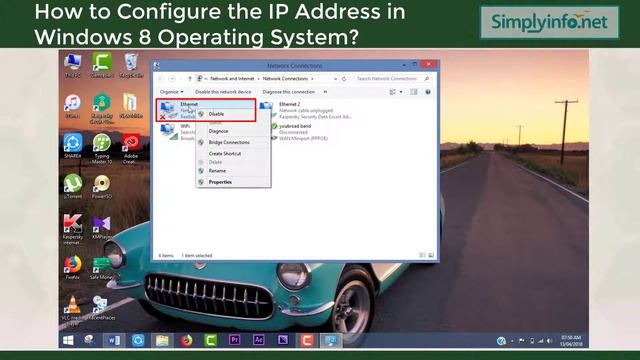
Task: Open KMPlayer desktop icon
Action: 102,227
